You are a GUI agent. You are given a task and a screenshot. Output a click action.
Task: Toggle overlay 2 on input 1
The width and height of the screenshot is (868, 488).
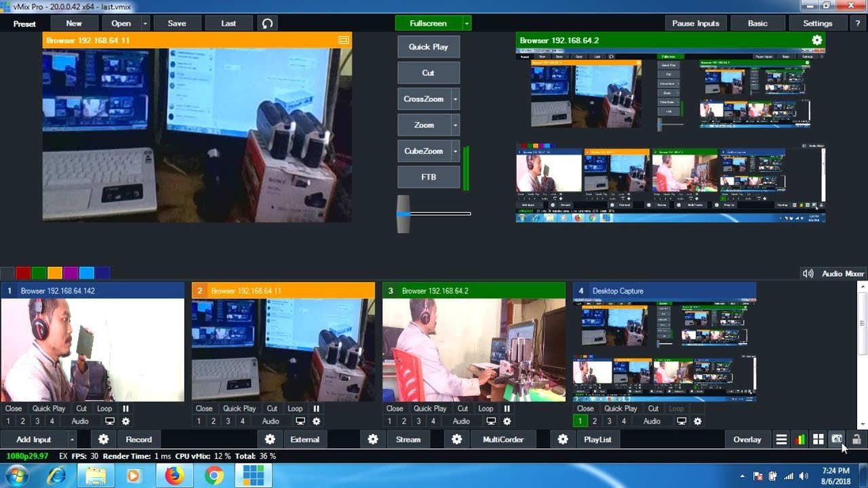coord(23,421)
